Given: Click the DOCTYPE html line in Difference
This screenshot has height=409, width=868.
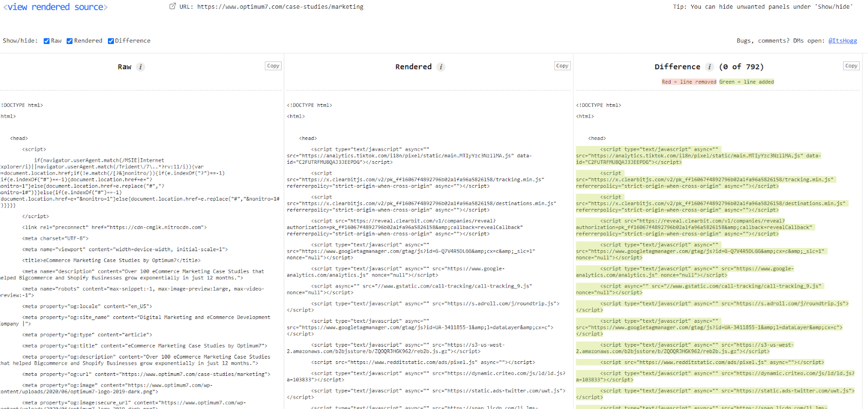Looking at the screenshot, I should (x=598, y=105).
